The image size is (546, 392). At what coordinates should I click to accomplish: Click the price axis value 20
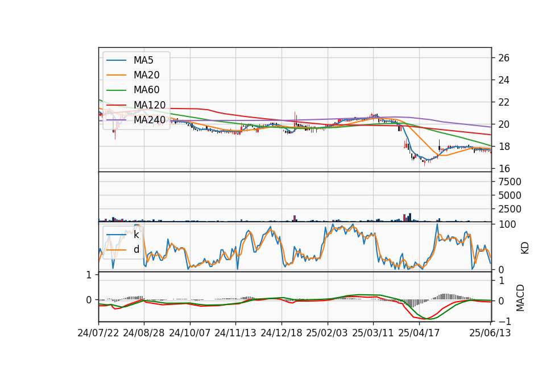pos(503,124)
